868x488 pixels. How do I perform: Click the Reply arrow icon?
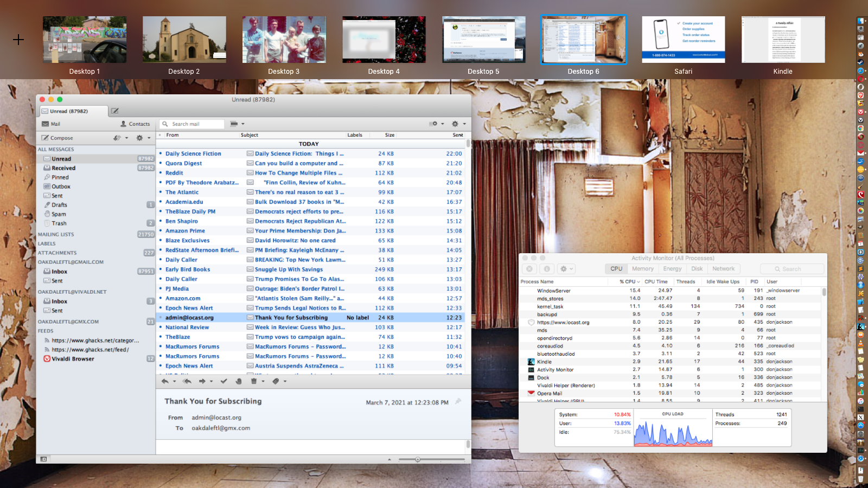(165, 381)
